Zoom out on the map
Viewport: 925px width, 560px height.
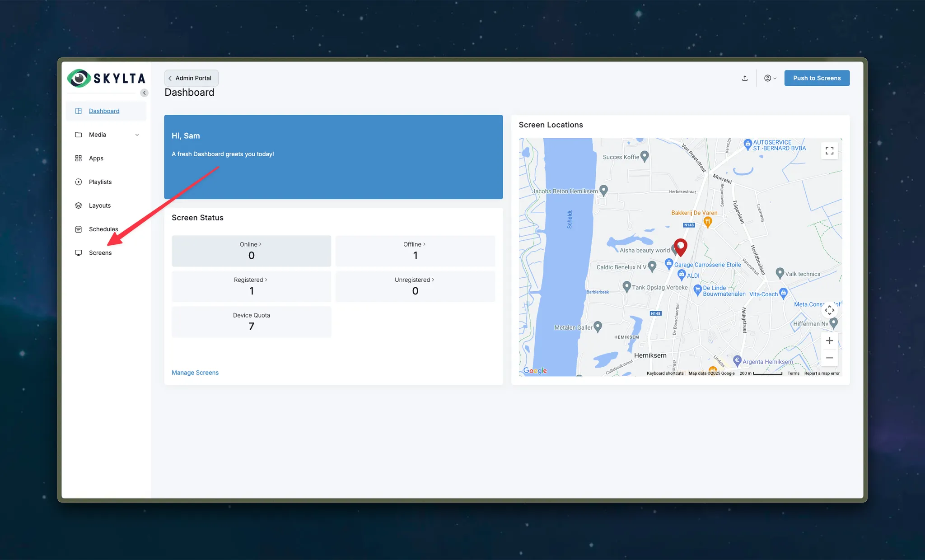[x=830, y=358]
